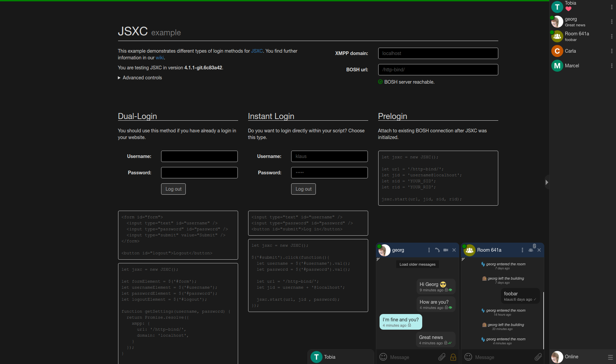This screenshot has width=616, height=364.
Task: Close the georg chat window
Action: pos(454,250)
